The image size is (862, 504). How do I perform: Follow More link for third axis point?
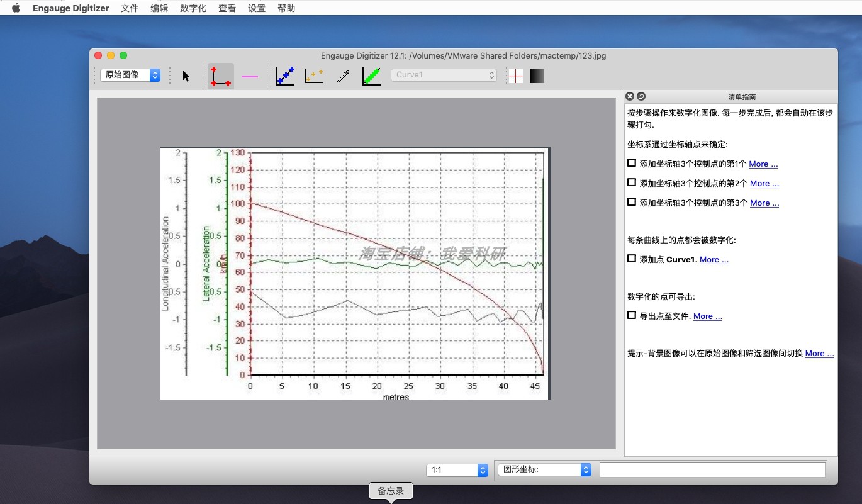[x=764, y=203]
